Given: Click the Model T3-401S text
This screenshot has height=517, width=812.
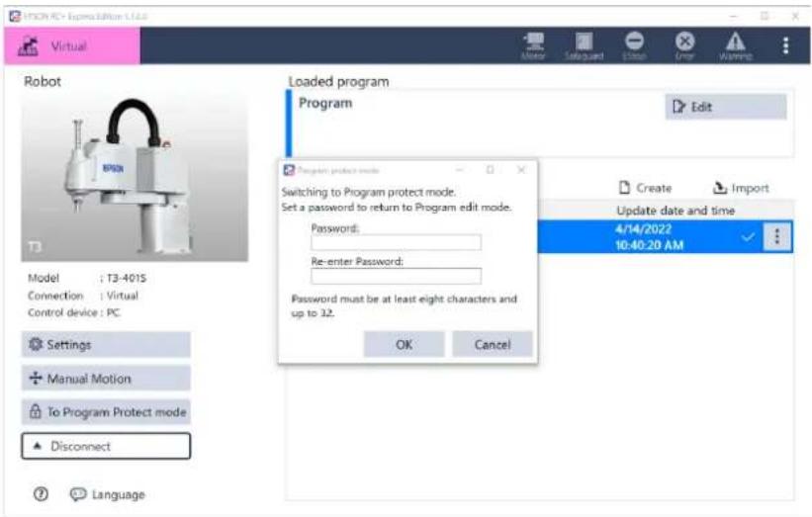Looking at the screenshot, I should [87, 278].
